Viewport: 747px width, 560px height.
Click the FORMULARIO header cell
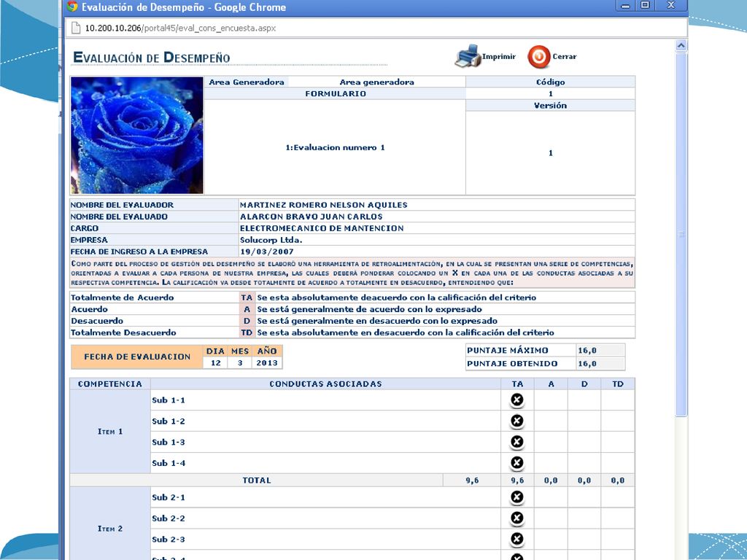tap(336, 94)
